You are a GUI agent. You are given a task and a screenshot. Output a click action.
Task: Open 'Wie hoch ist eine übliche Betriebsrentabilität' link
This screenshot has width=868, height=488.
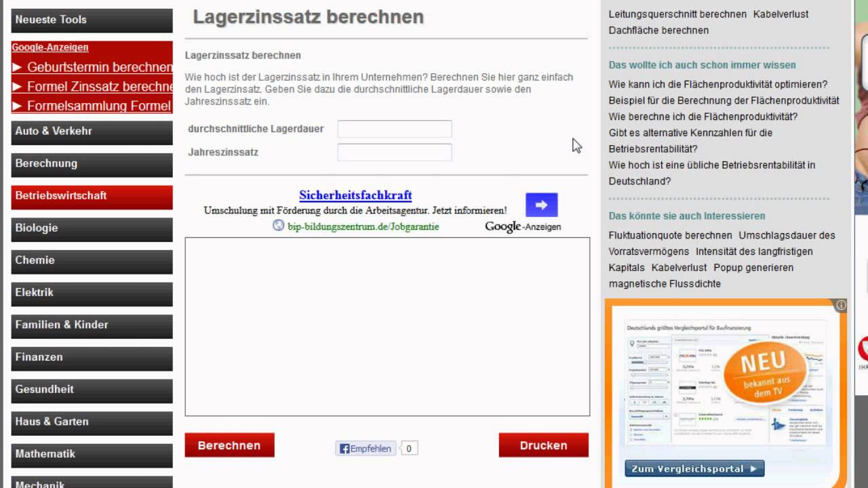point(712,173)
